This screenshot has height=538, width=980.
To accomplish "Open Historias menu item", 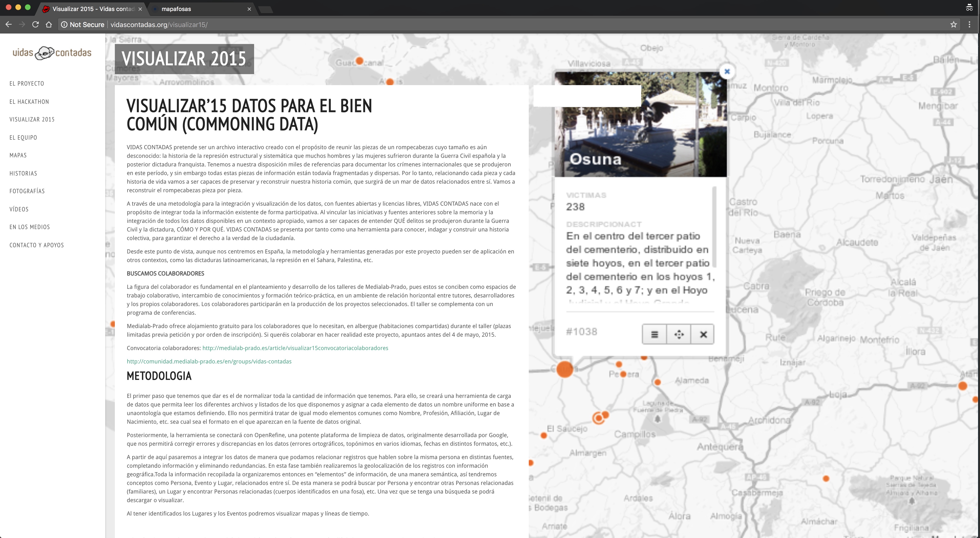I will pyautogui.click(x=23, y=173).
